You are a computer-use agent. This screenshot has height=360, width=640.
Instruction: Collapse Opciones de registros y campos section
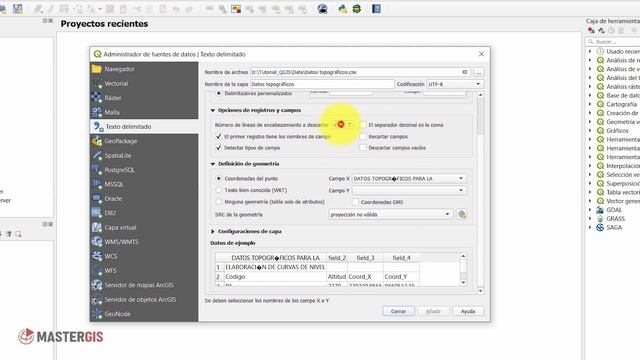[x=213, y=110]
